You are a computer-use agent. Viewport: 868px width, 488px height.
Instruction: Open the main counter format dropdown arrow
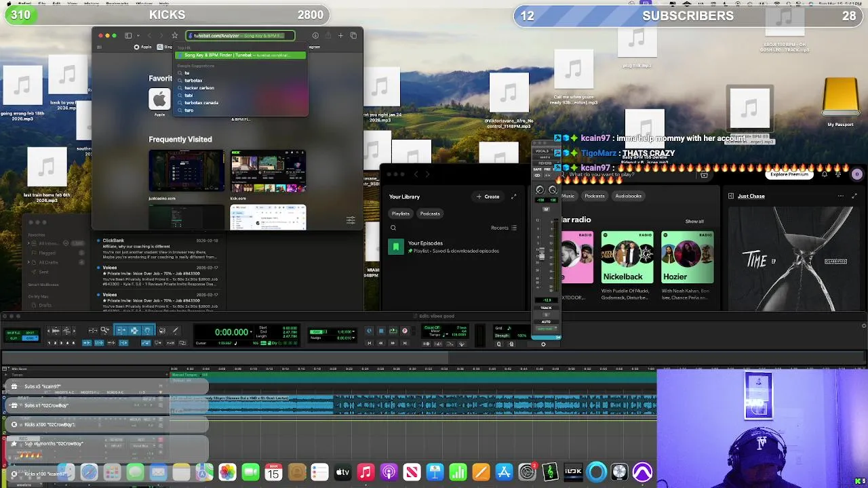251,332
